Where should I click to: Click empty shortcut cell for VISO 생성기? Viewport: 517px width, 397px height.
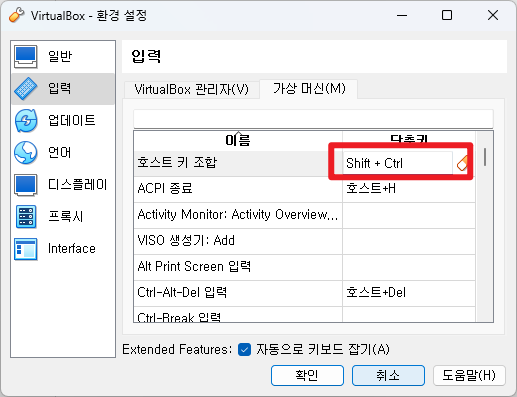pos(409,241)
